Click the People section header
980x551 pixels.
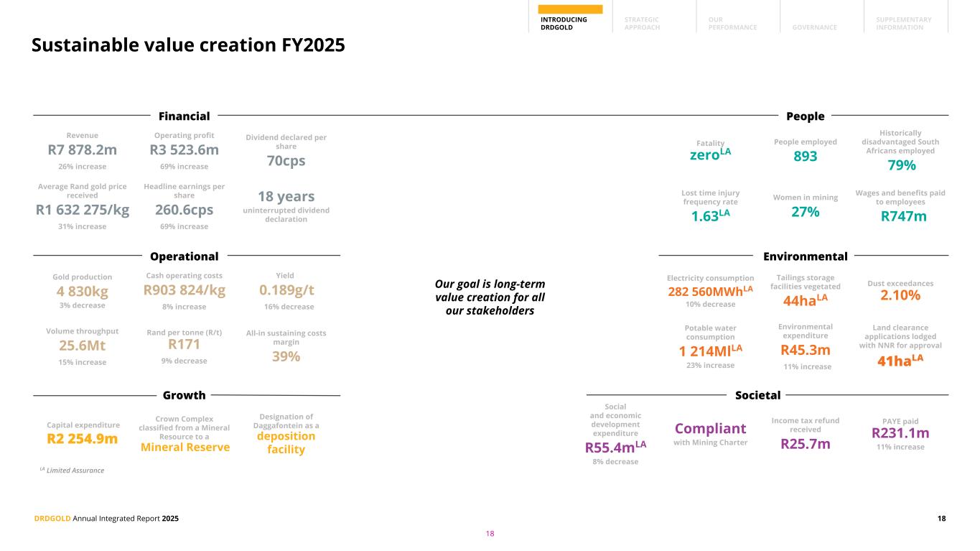[805, 116]
